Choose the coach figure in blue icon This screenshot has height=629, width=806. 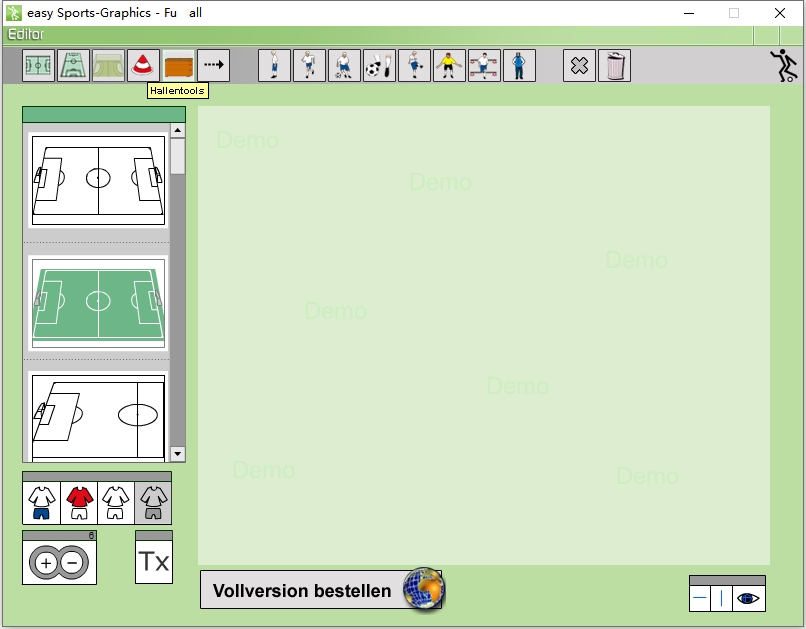pyautogui.click(x=519, y=66)
